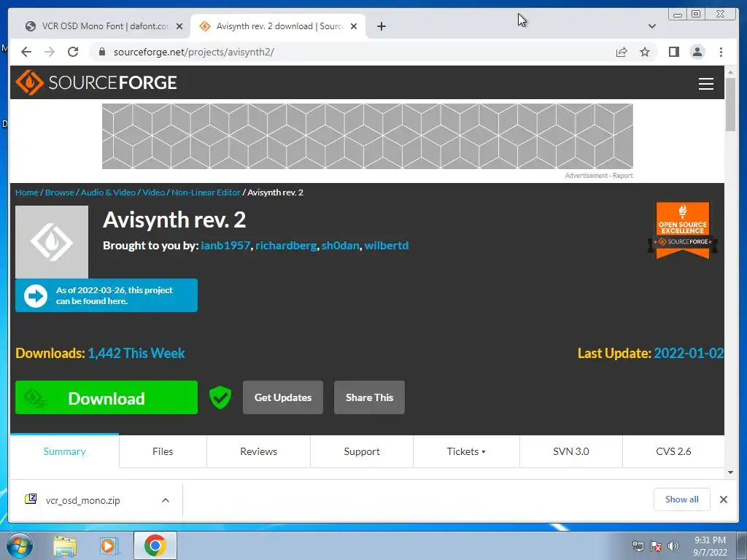Click the Open Source Excellence badge
Viewport: 747px width, 560px height.
(683, 230)
